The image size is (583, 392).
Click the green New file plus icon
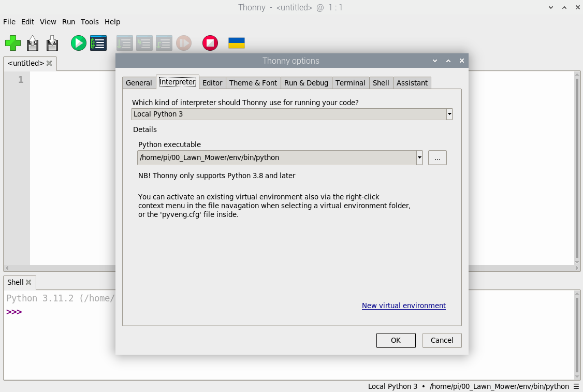click(13, 43)
